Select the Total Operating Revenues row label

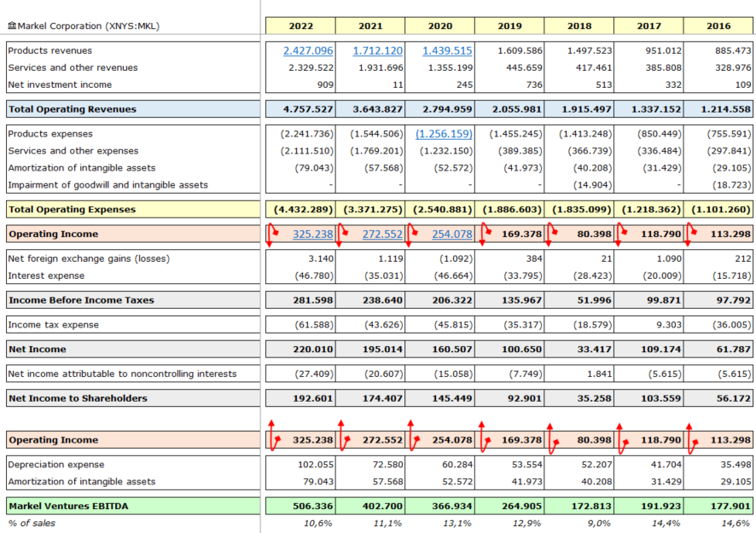tap(73, 109)
